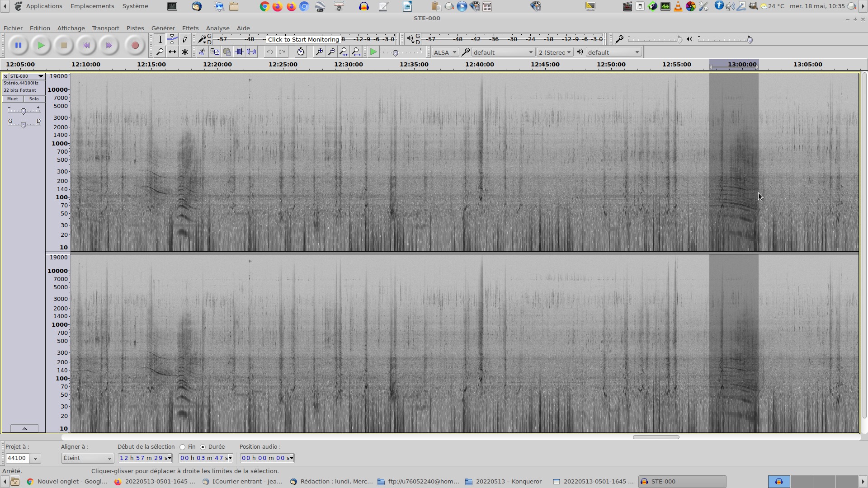Expand the Aligner à Éteint dropdown
The width and height of the screenshot is (868, 488).
[x=88, y=458]
